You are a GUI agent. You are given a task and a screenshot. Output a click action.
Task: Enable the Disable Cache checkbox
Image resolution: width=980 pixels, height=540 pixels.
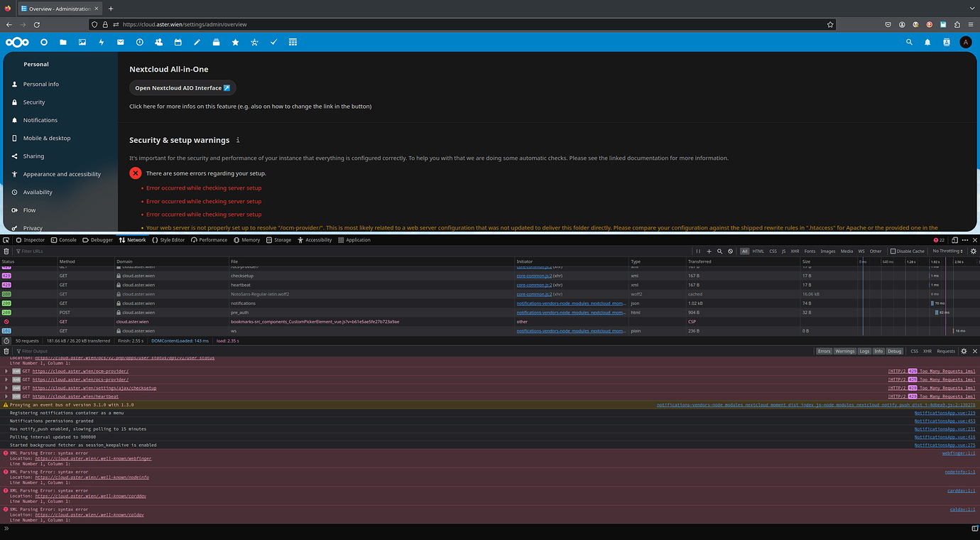(x=894, y=251)
